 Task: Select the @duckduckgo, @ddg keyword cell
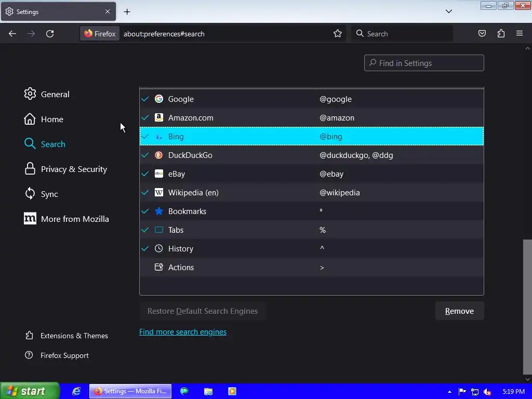pyautogui.click(x=356, y=155)
